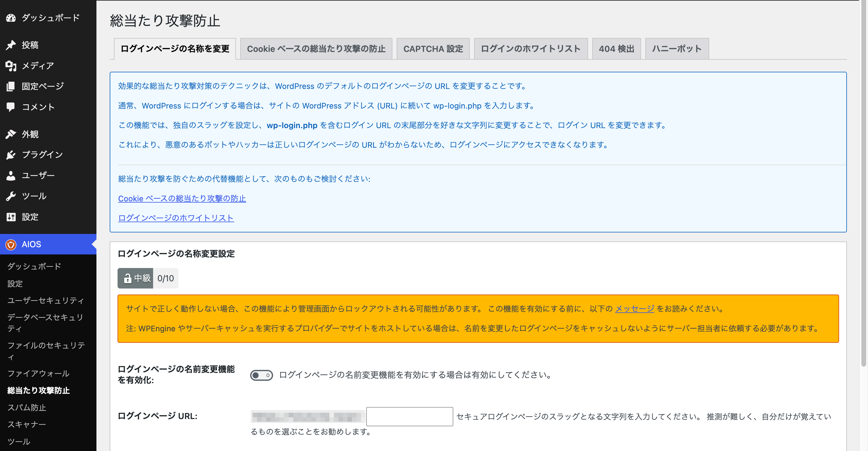The image size is (868, 451).
Task: Click the メディア media icon
Action: 11,66
